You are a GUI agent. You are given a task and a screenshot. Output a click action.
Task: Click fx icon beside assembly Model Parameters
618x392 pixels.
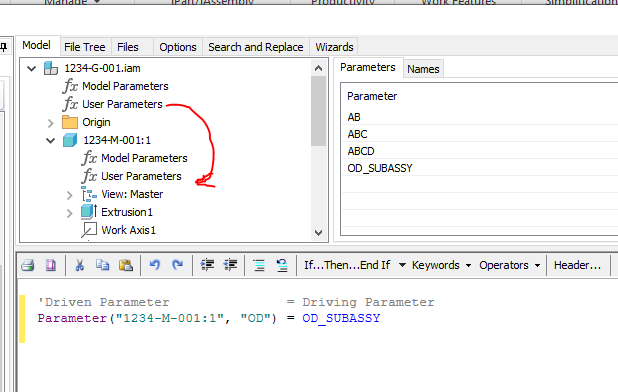click(70, 86)
